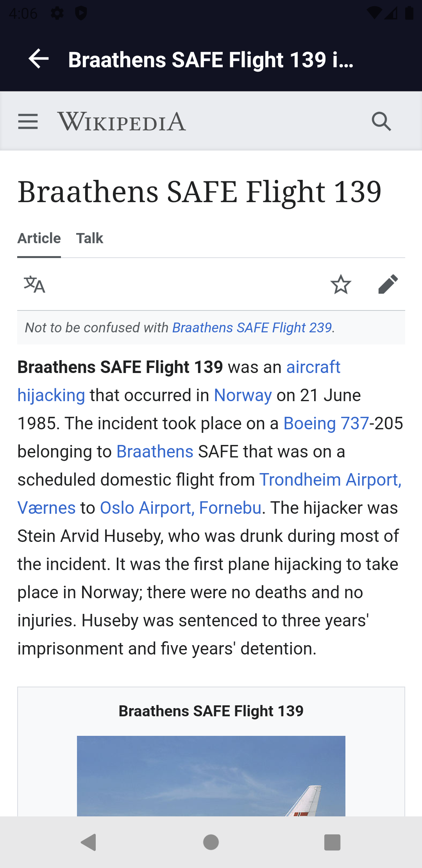Switch to the Talk tab
Viewport: 422px width, 868px height.
click(x=89, y=238)
